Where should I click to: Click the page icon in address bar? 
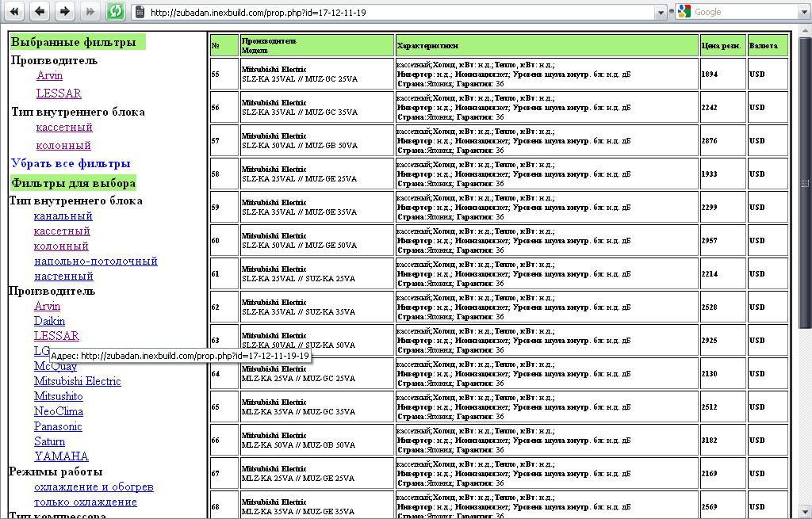(140, 12)
